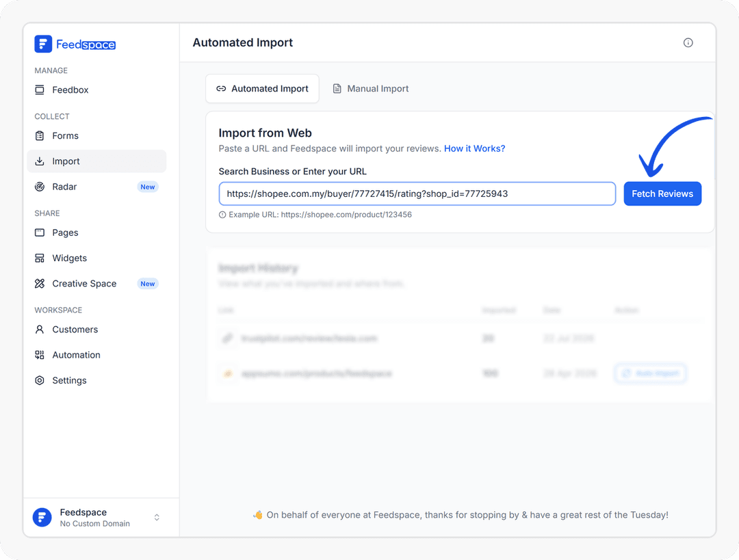739x560 pixels.
Task: Click the Automated Import page title
Action: tap(243, 43)
